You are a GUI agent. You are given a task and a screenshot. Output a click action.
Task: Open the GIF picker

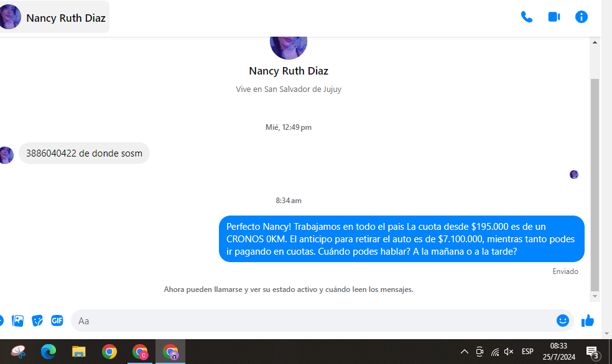57,321
